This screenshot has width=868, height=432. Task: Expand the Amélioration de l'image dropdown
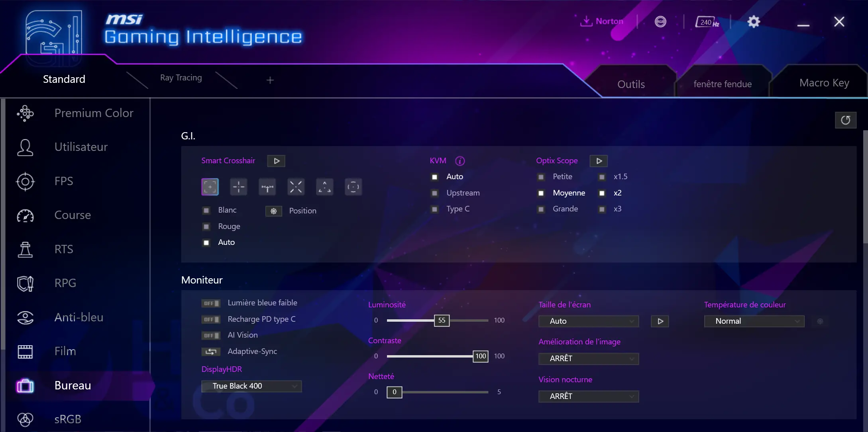click(x=589, y=358)
